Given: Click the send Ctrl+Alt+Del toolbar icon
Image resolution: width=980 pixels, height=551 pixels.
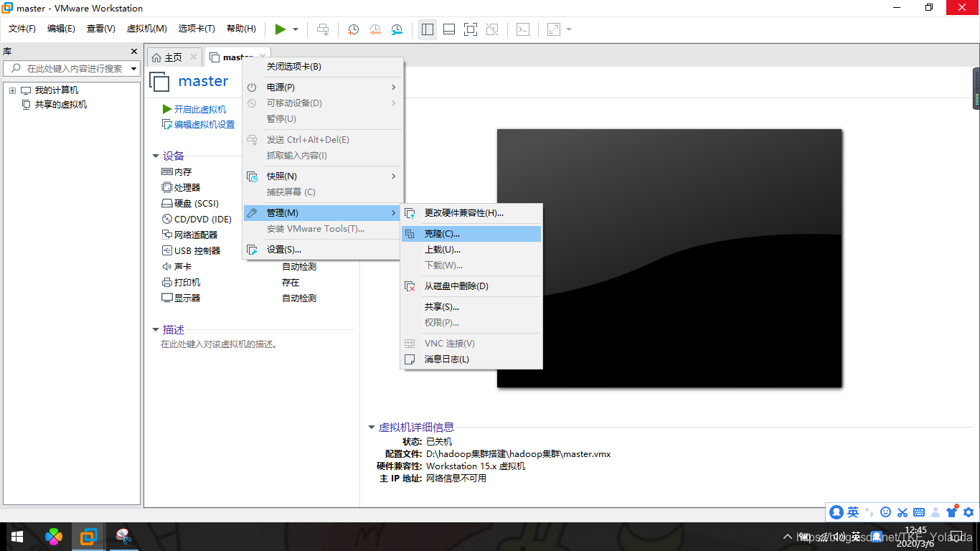Looking at the screenshot, I should (324, 29).
